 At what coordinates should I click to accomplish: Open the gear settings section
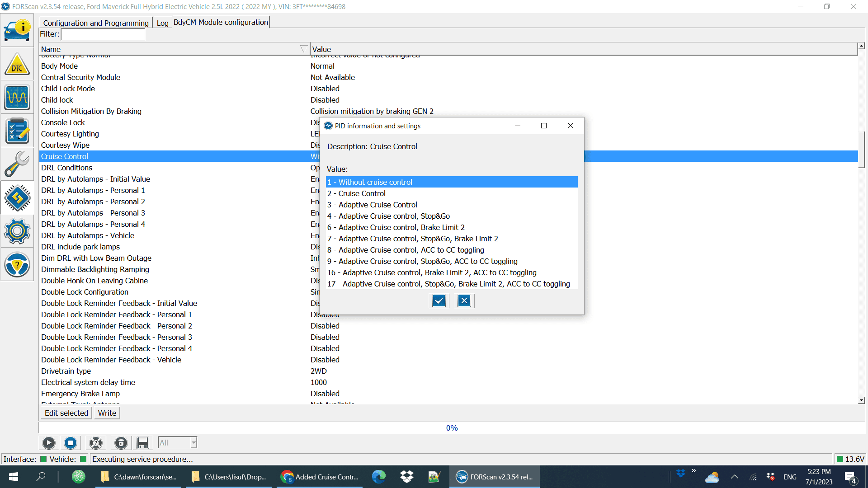click(17, 231)
